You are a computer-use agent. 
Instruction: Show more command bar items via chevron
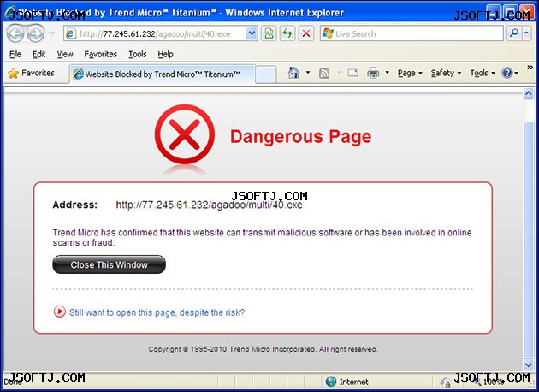(530, 68)
